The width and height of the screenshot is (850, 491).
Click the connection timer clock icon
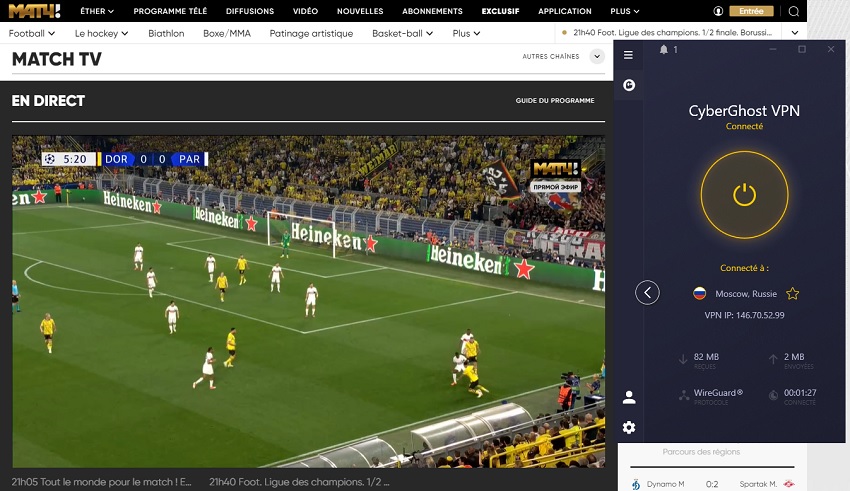(x=774, y=396)
